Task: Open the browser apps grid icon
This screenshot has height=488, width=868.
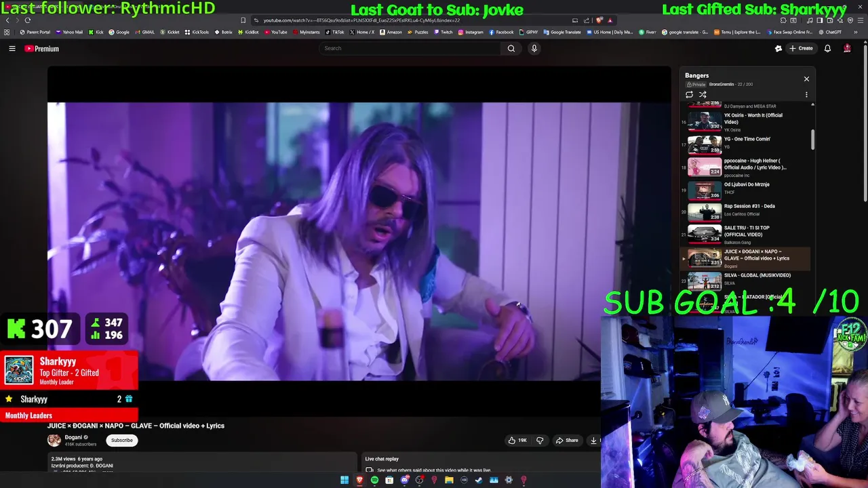Action: coord(7,32)
